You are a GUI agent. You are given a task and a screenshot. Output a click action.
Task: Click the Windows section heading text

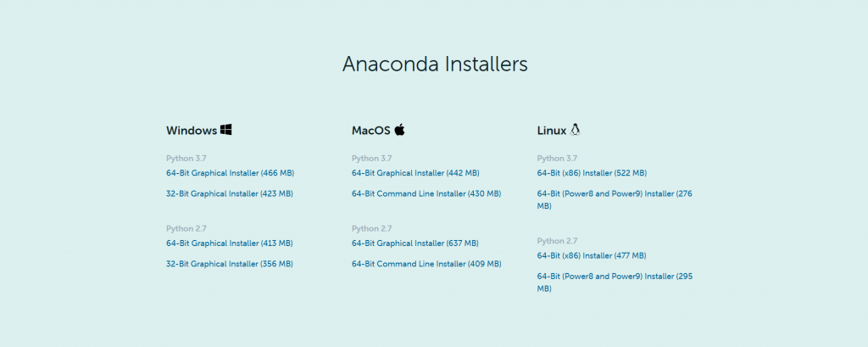point(192,131)
